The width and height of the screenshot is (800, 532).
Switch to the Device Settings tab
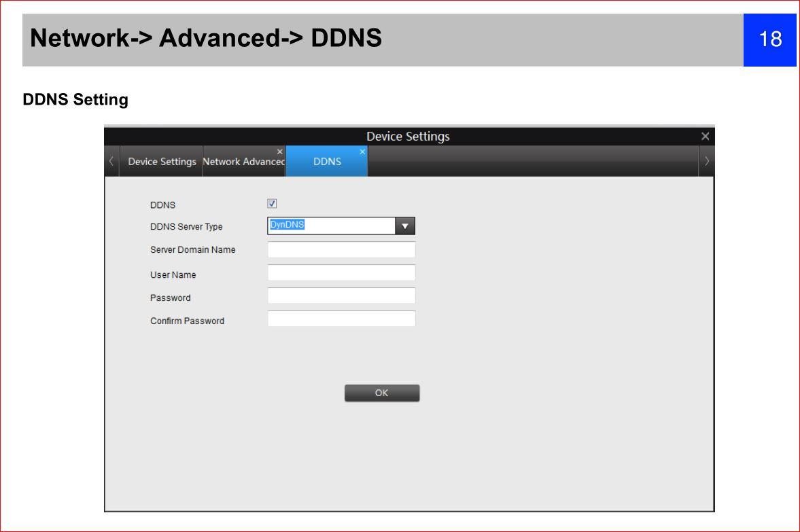point(162,162)
